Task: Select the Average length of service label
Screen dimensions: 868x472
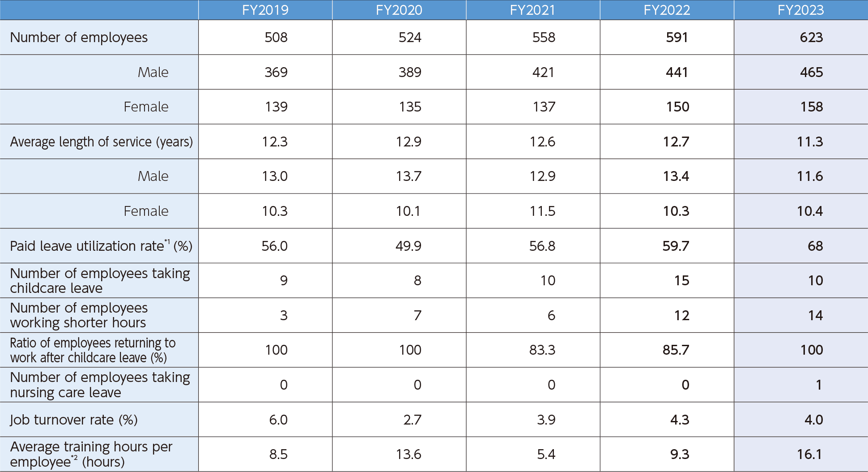Action: point(101,142)
